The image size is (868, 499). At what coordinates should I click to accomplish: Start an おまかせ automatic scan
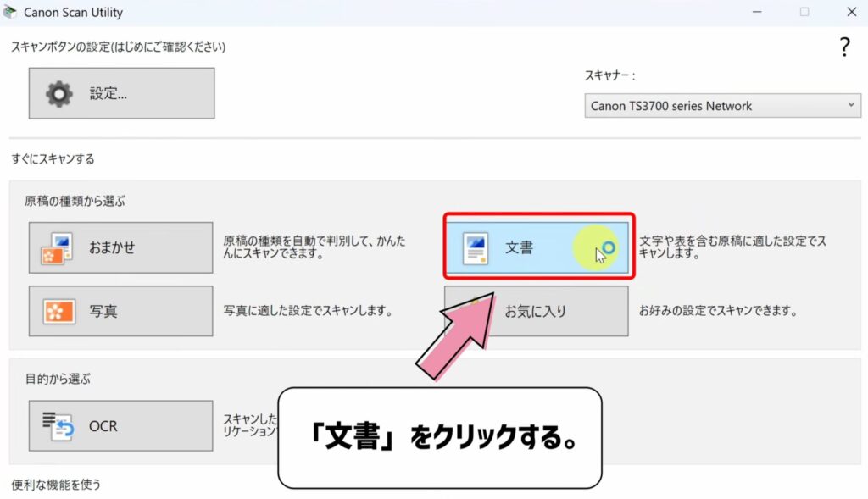[x=120, y=247]
